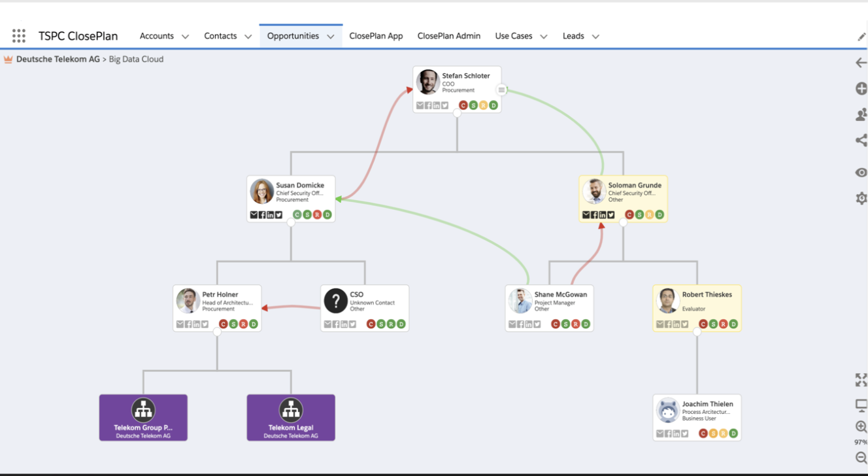Click the fit-to-screen arrows icon

coord(861,380)
